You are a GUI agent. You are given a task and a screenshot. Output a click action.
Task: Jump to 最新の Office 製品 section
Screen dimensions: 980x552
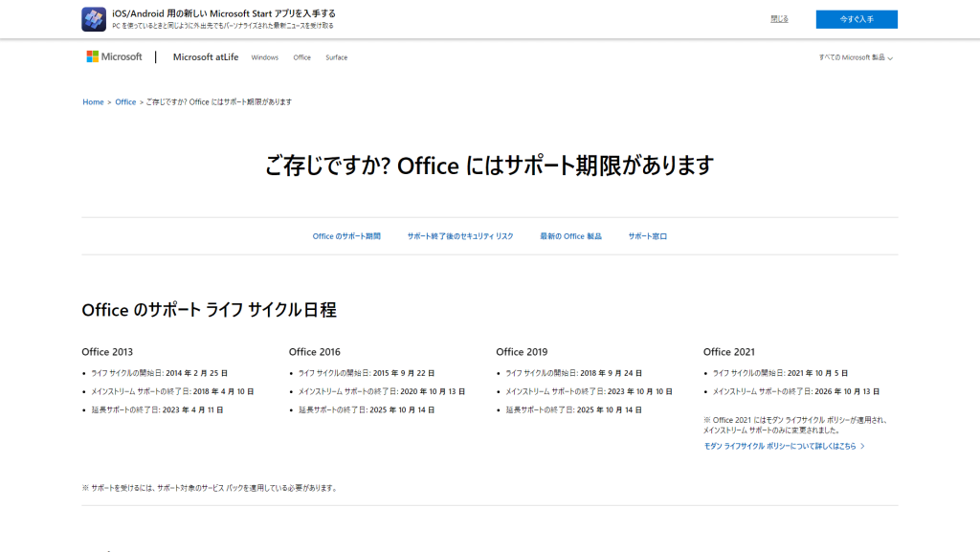[570, 236]
